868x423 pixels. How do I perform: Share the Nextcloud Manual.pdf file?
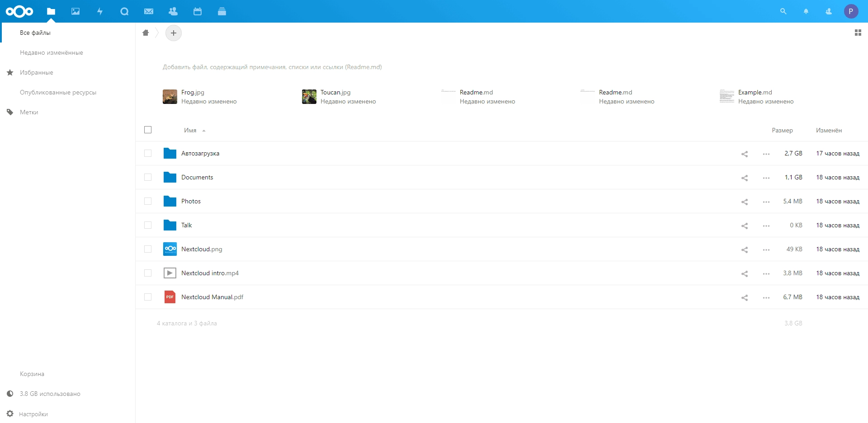click(x=745, y=297)
